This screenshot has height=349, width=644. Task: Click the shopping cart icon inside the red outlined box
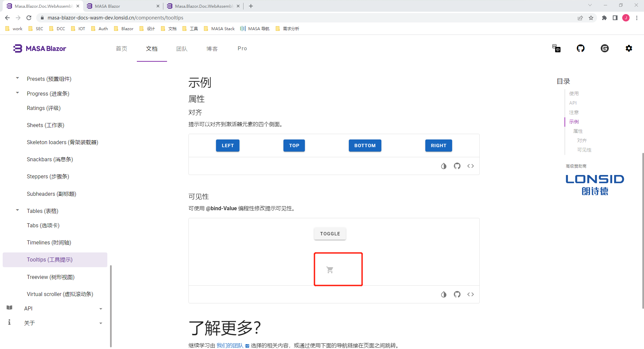(x=330, y=269)
